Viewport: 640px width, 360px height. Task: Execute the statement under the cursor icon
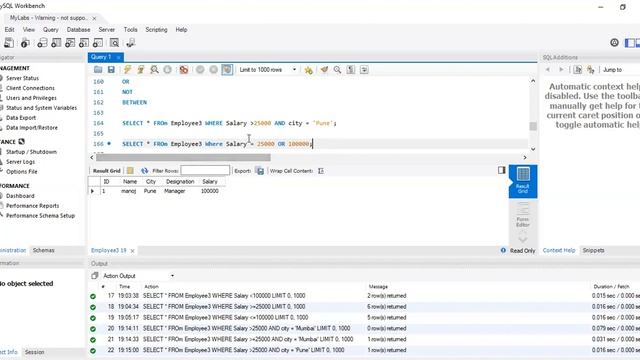pyautogui.click(x=141, y=70)
